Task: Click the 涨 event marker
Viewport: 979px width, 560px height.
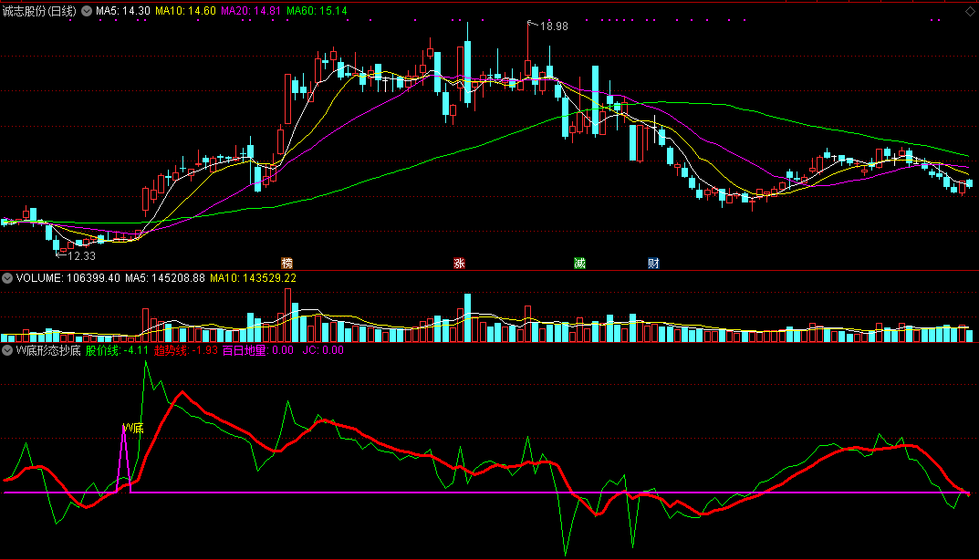Action: pyautogui.click(x=460, y=264)
